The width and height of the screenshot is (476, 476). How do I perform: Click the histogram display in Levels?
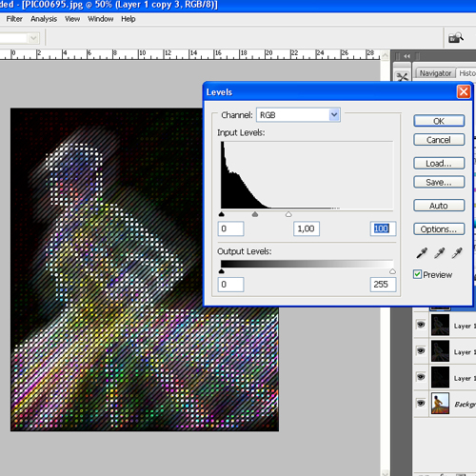pos(307,175)
